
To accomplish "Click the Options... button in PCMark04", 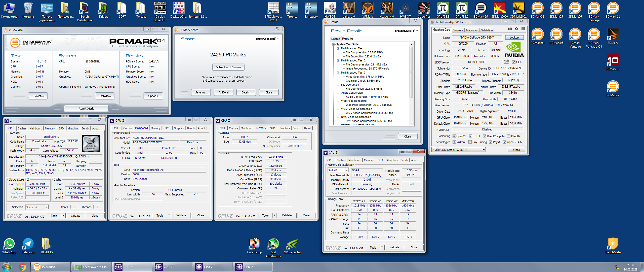I will 154,96.
